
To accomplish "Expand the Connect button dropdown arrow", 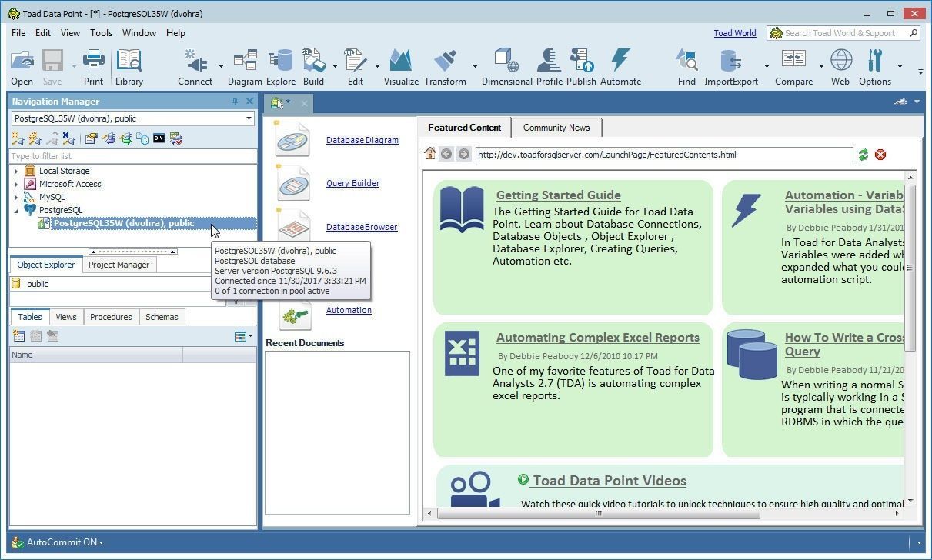I will (x=221, y=68).
